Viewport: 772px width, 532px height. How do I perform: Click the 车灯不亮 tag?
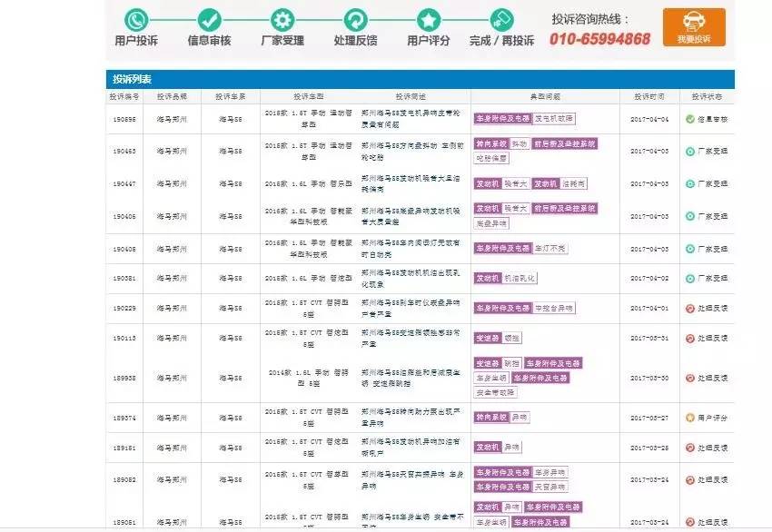click(x=550, y=249)
